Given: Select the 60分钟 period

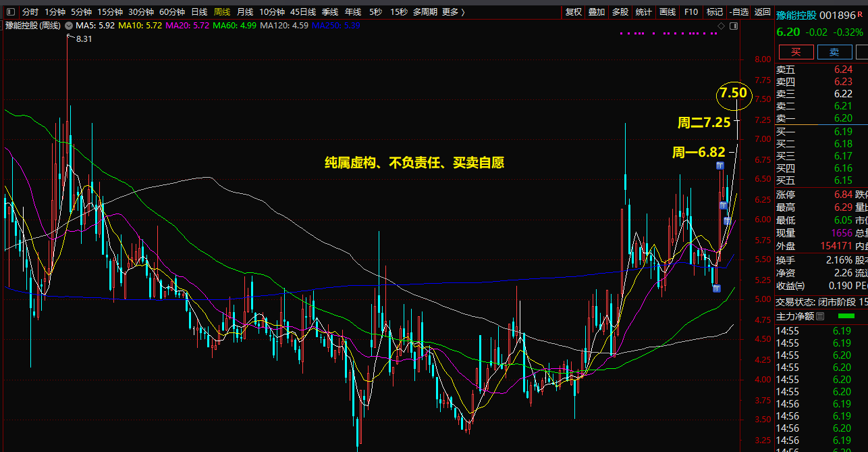Looking at the screenshot, I should point(172,11).
